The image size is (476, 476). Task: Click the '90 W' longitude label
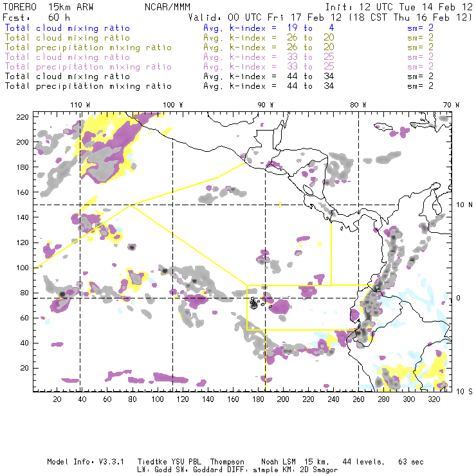click(266, 105)
